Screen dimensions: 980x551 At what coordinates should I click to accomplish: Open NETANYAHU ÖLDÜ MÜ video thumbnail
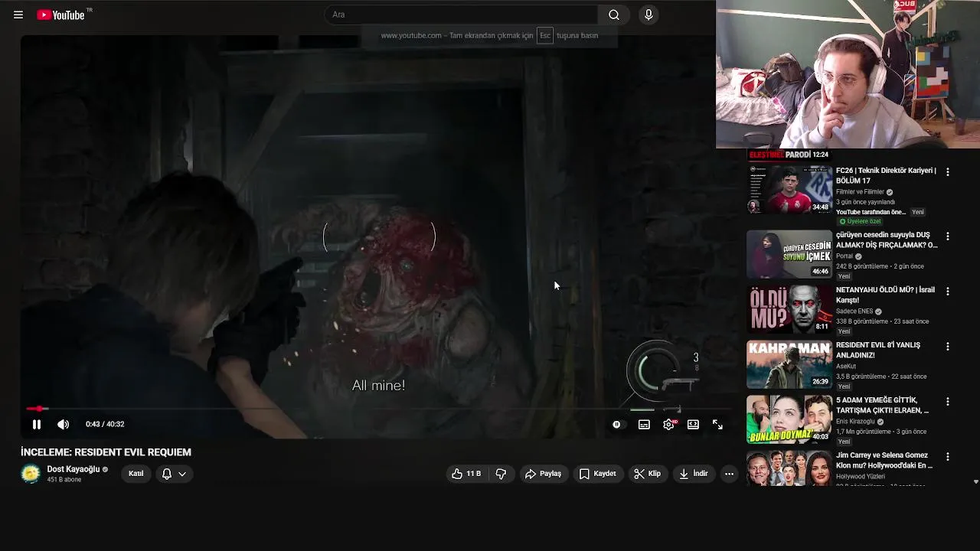[x=789, y=309]
